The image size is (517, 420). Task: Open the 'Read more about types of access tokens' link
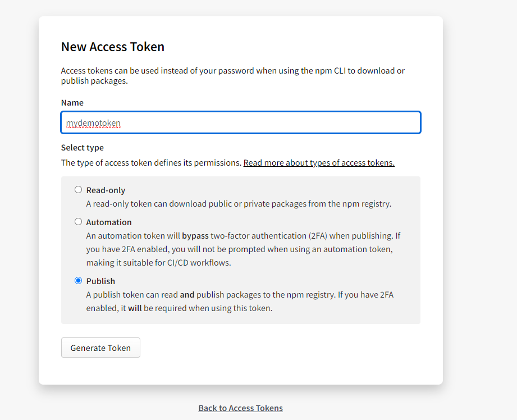[x=319, y=163]
